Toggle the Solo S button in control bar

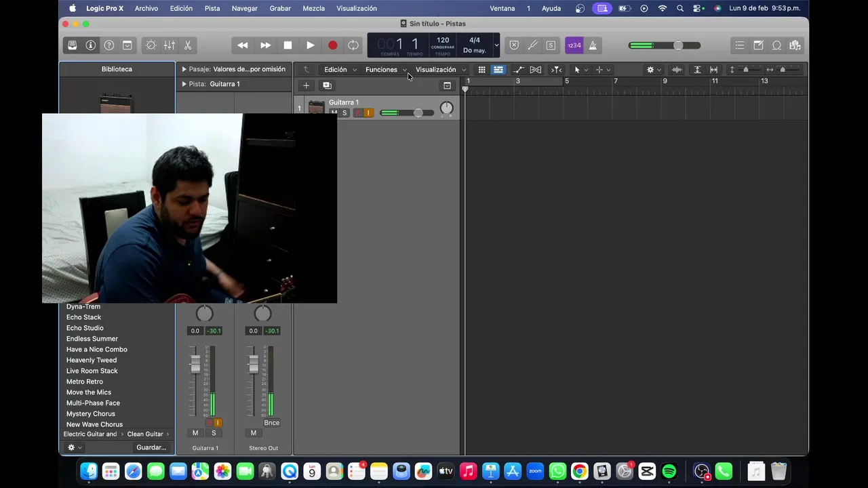click(x=551, y=45)
